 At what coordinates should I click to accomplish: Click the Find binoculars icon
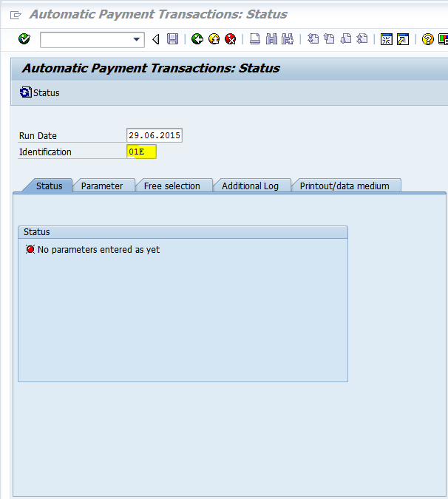point(271,39)
